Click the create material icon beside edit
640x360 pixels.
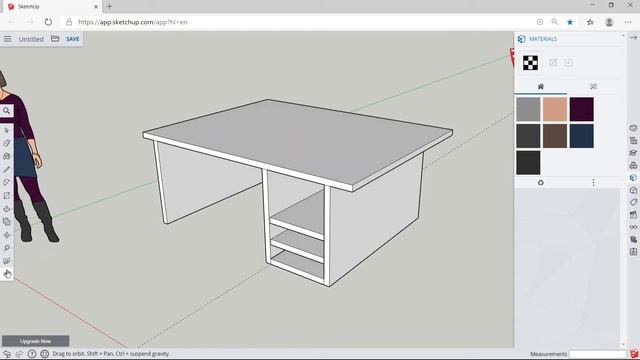pos(568,62)
